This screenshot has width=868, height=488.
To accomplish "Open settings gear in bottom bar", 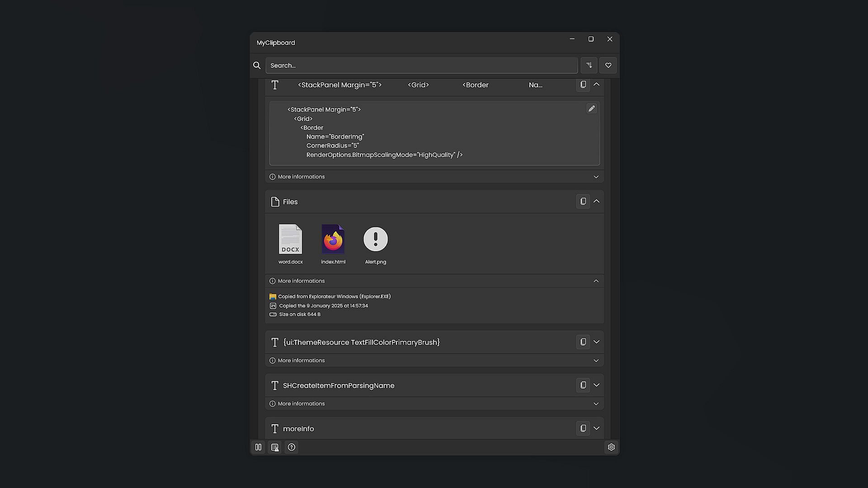I will click(x=611, y=447).
